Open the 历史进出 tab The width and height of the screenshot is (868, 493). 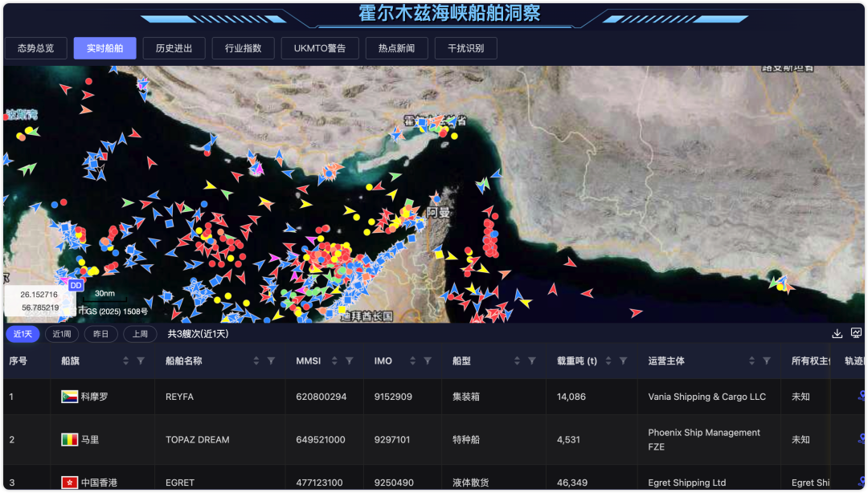(174, 48)
